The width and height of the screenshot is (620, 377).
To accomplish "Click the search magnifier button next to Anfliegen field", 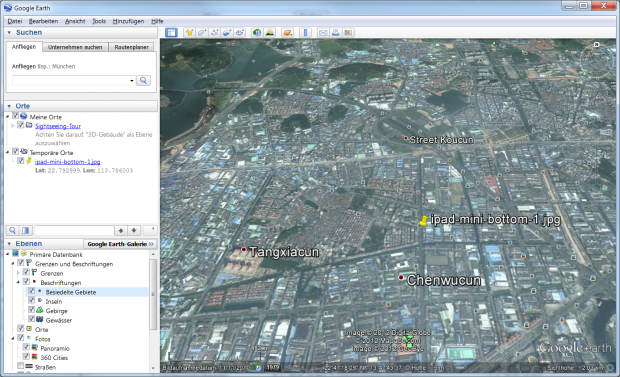I will [143, 80].
